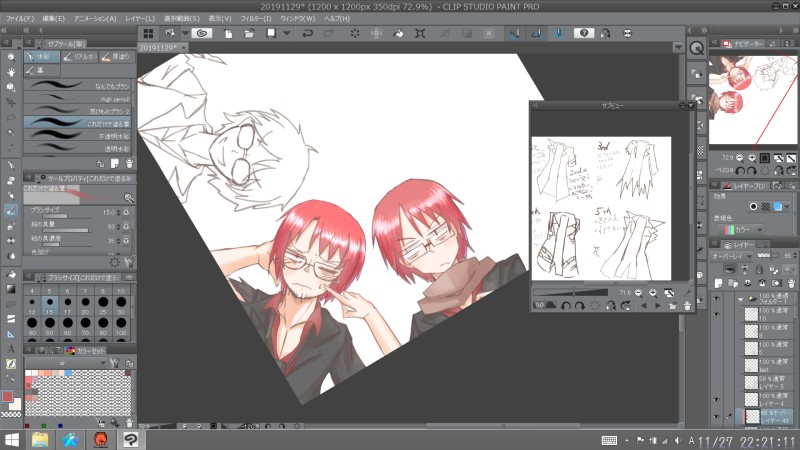Image resolution: width=800 pixels, height=450 pixels.
Task: Click the Clear (sparkle) icon in command bar
Action: coord(355,33)
